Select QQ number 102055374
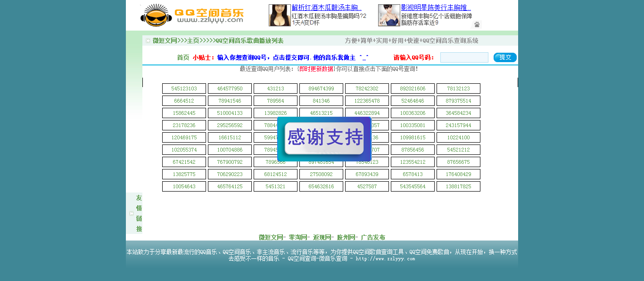The width and height of the screenshot is (644, 281). [184, 150]
